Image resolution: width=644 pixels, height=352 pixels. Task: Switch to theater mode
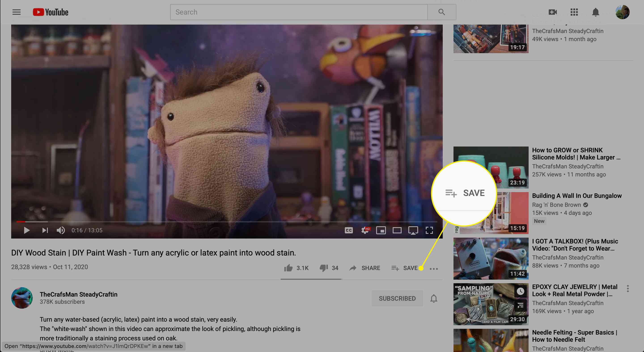397,230
